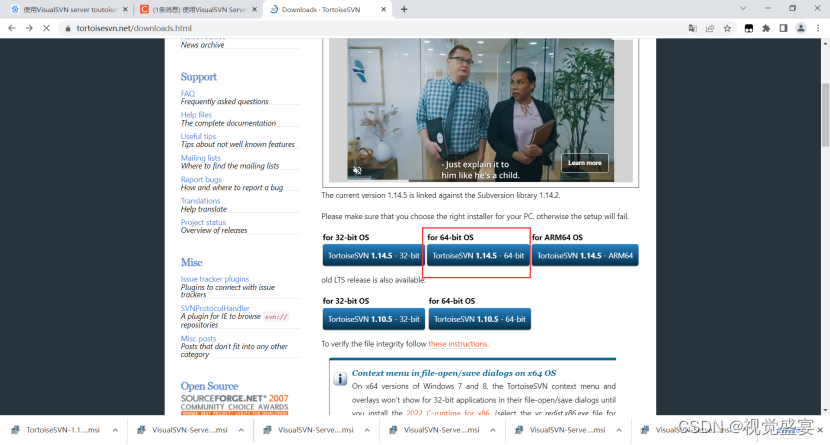Unmute the video advertisement sound icon
The image size is (830, 445).
click(357, 170)
